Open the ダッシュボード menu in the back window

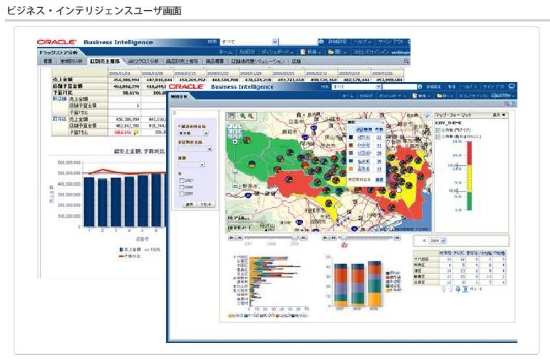click(277, 52)
